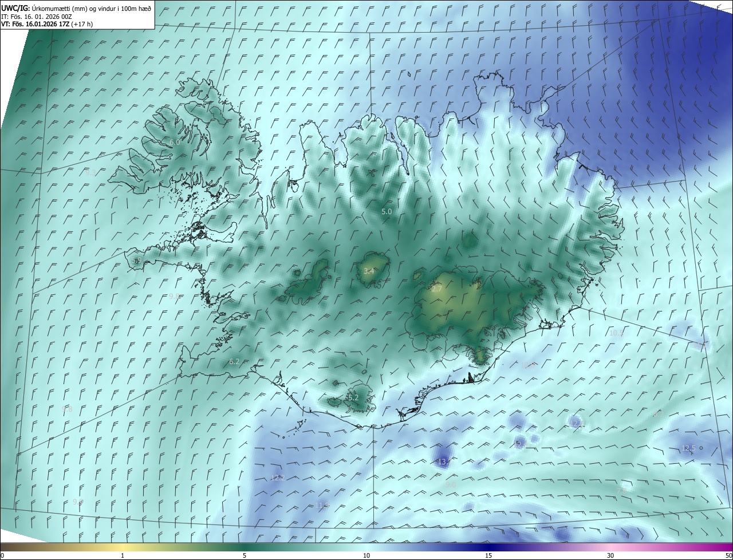Image resolution: width=733 pixels, height=560 pixels.
Task: Click the color scale tick label '50'
Action: [728, 555]
